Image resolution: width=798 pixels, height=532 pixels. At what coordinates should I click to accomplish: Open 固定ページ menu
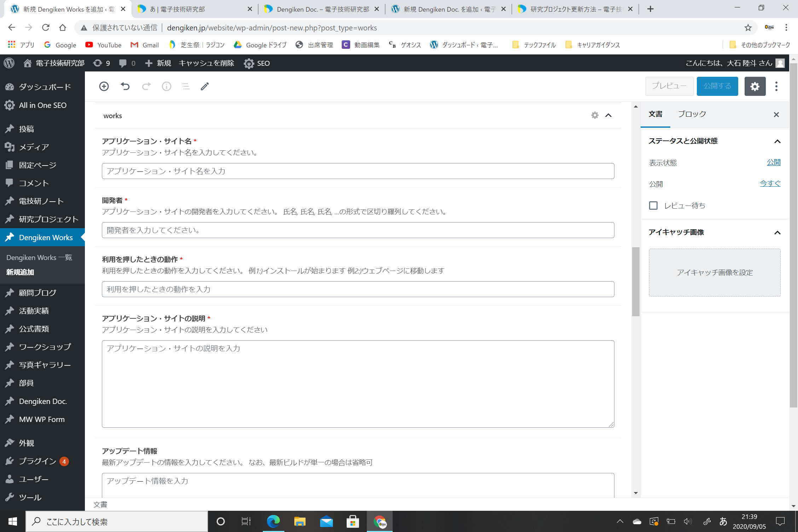pos(42,165)
